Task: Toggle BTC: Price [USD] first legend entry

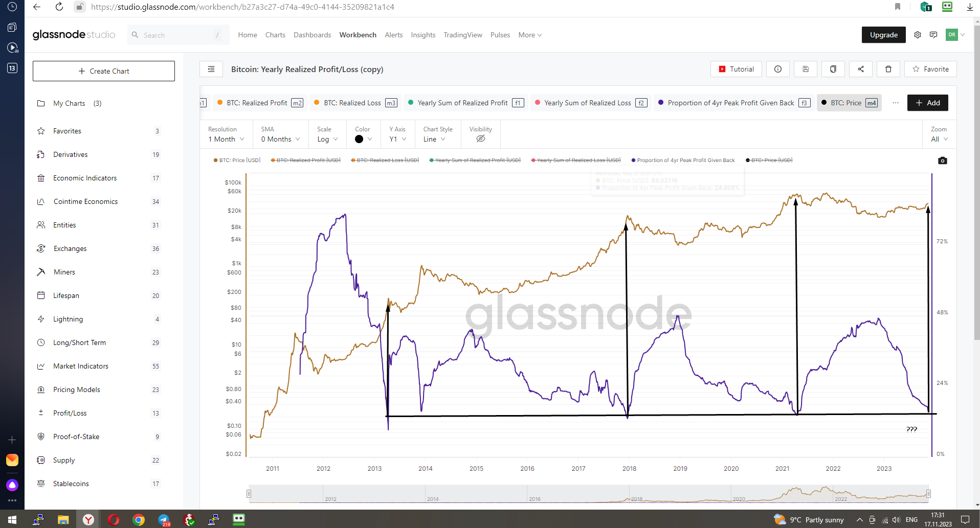Action: 237,160
